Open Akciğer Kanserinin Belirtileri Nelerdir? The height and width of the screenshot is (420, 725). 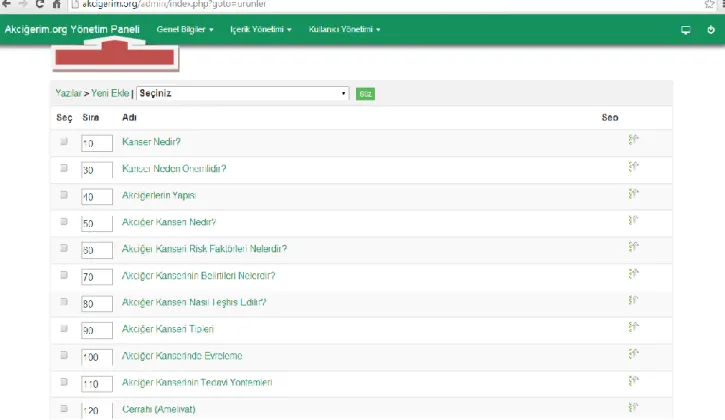click(x=198, y=276)
